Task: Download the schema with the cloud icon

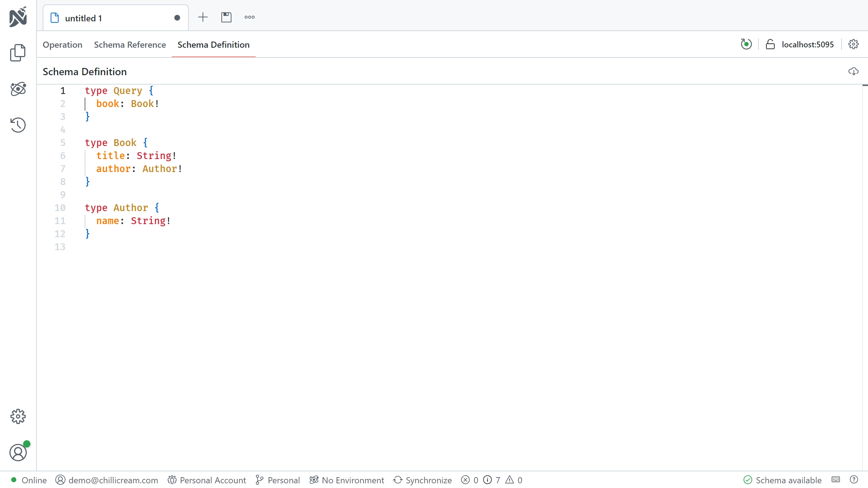Action: tap(854, 71)
